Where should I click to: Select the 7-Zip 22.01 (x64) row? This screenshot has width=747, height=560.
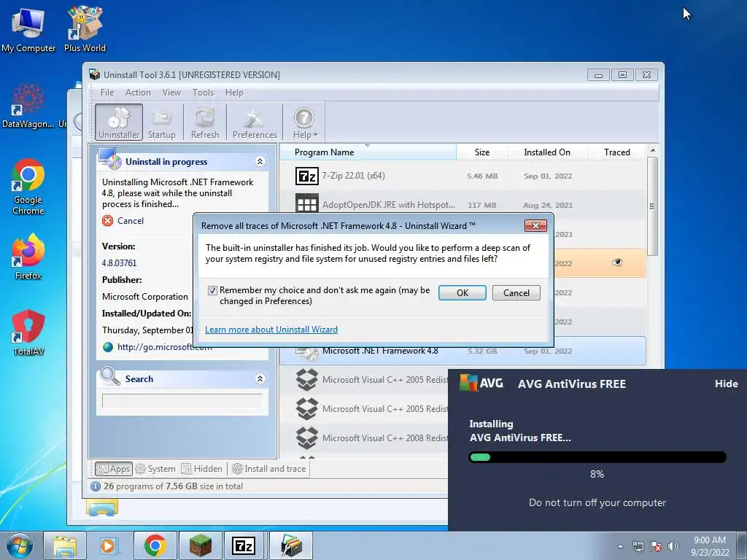(463, 176)
